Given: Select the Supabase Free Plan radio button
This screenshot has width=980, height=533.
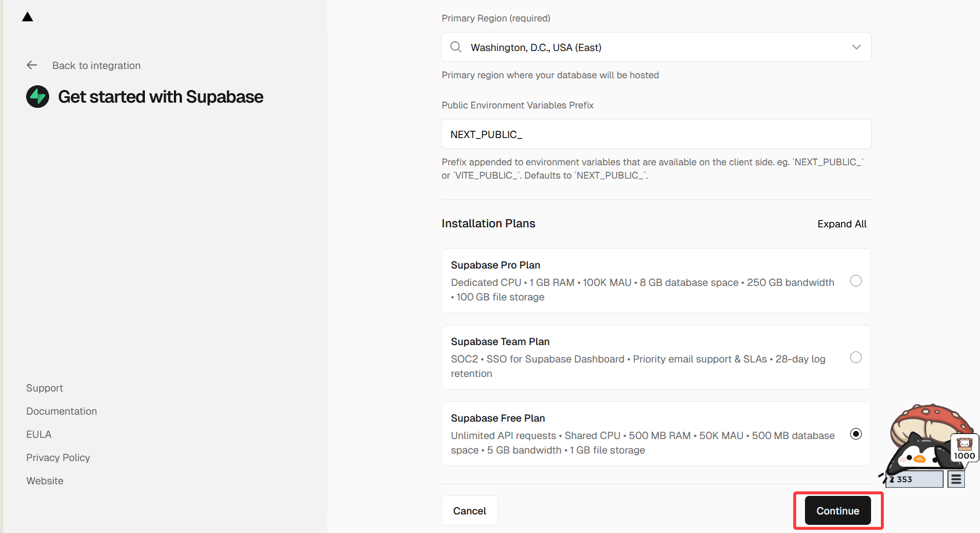Looking at the screenshot, I should click(855, 434).
